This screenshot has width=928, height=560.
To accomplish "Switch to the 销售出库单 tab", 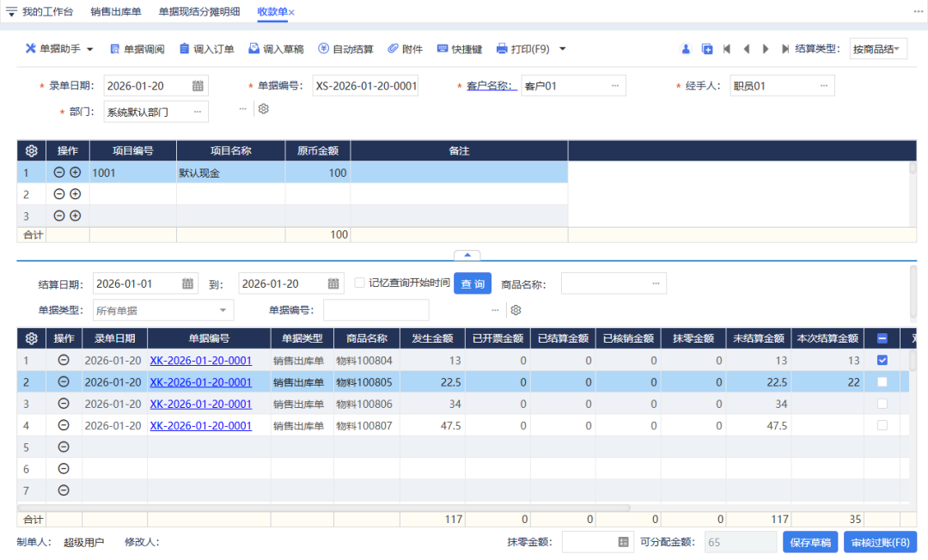I will pos(116,13).
